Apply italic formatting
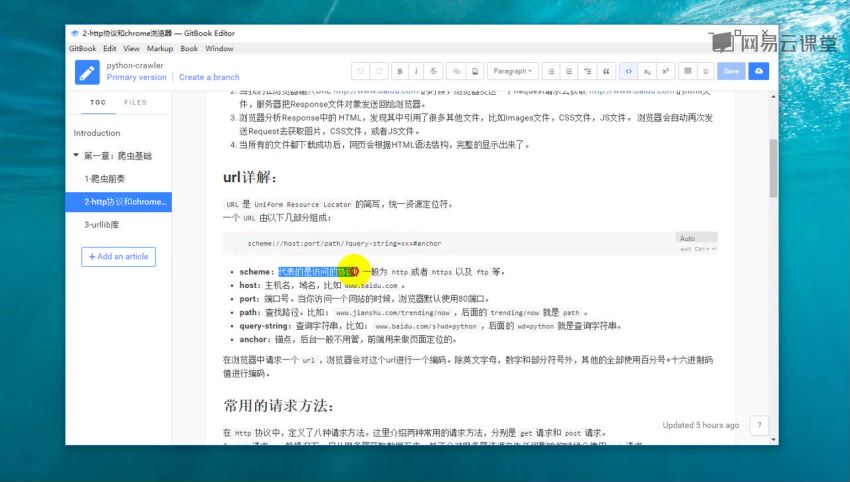The width and height of the screenshot is (850, 482). (x=416, y=71)
